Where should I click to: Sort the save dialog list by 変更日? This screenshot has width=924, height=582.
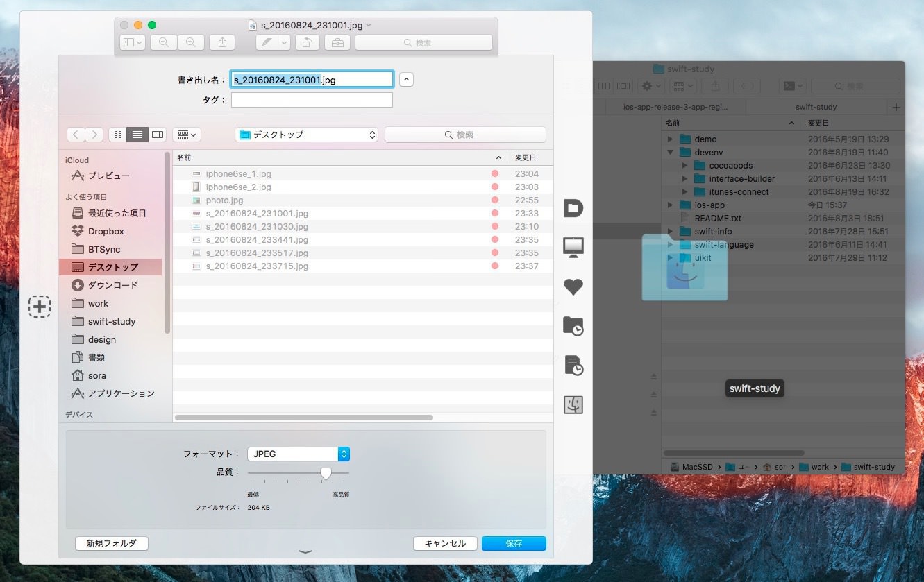pyautogui.click(x=530, y=157)
